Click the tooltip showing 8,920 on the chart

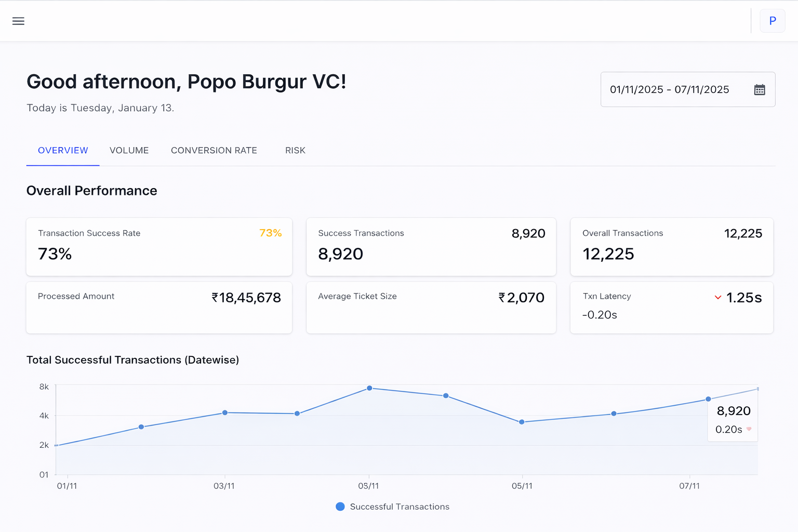[x=733, y=411]
